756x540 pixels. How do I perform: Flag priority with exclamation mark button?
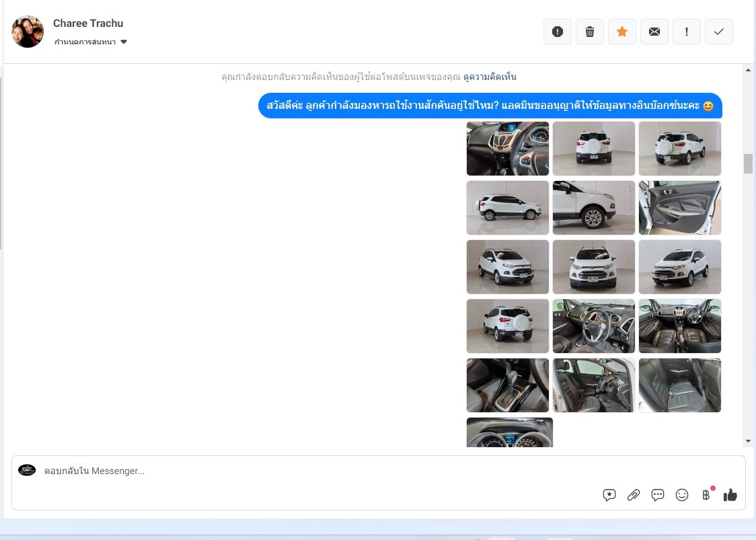[x=687, y=32]
